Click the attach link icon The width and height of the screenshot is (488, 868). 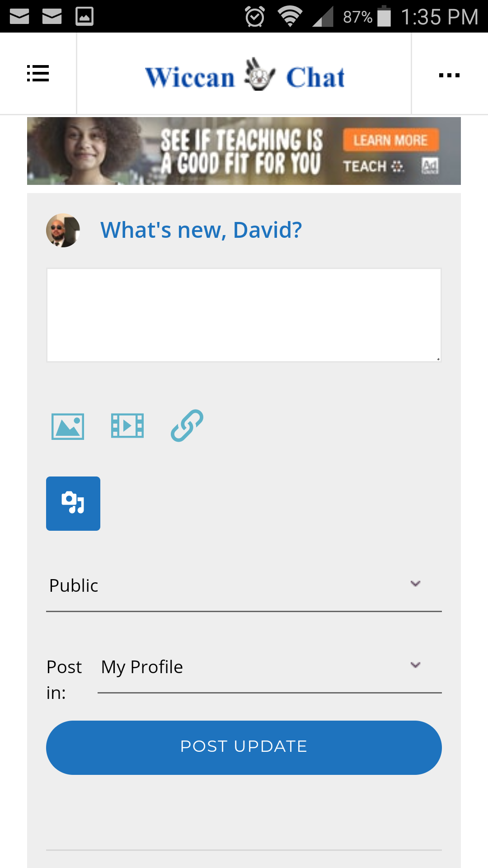(187, 425)
